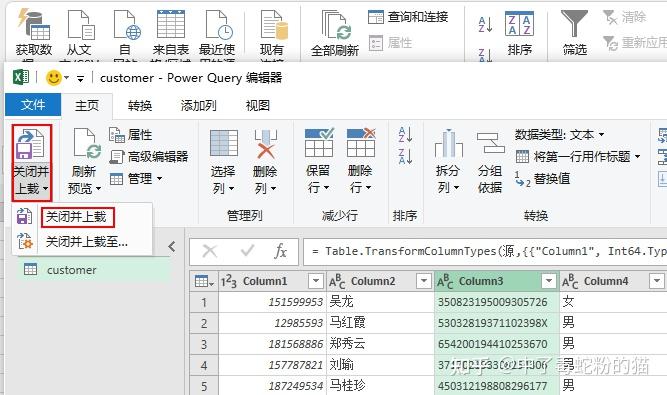Expand the 将第一行用作标题 dropdown arrow
Viewport: 667px width, 395px height.
point(637,156)
